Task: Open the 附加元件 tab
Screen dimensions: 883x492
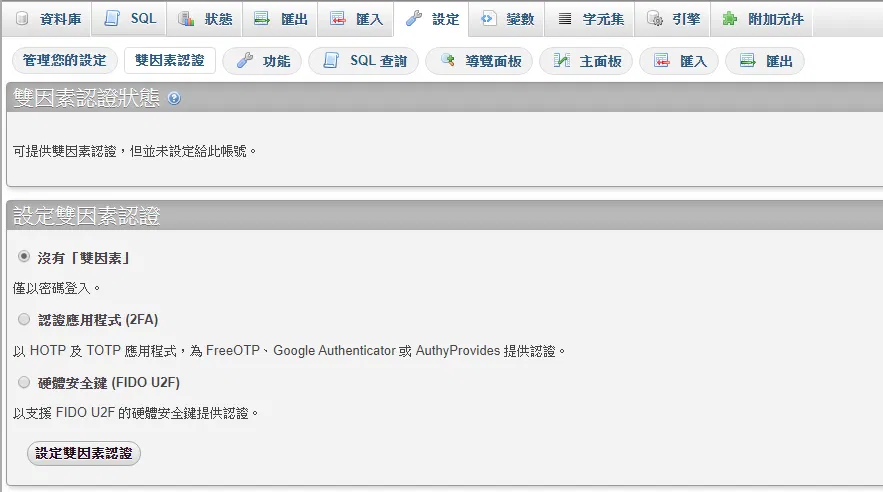Action: pyautogui.click(x=762, y=19)
